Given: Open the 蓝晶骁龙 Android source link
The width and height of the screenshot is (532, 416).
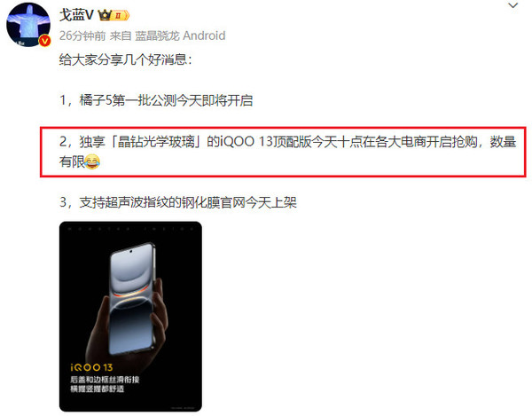Looking at the screenshot, I should pos(180,35).
